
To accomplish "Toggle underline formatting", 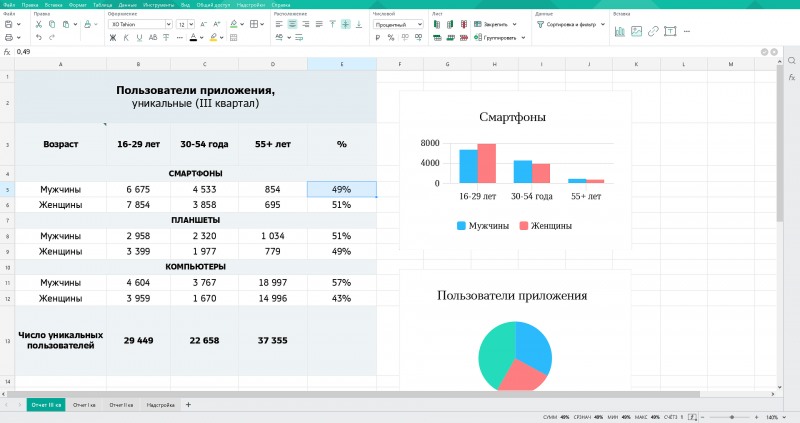I will point(139,38).
